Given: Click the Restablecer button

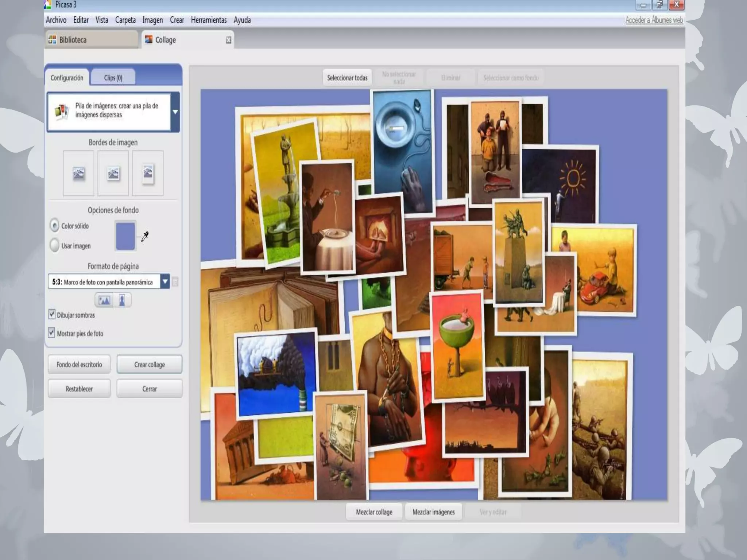Looking at the screenshot, I should click(x=79, y=389).
